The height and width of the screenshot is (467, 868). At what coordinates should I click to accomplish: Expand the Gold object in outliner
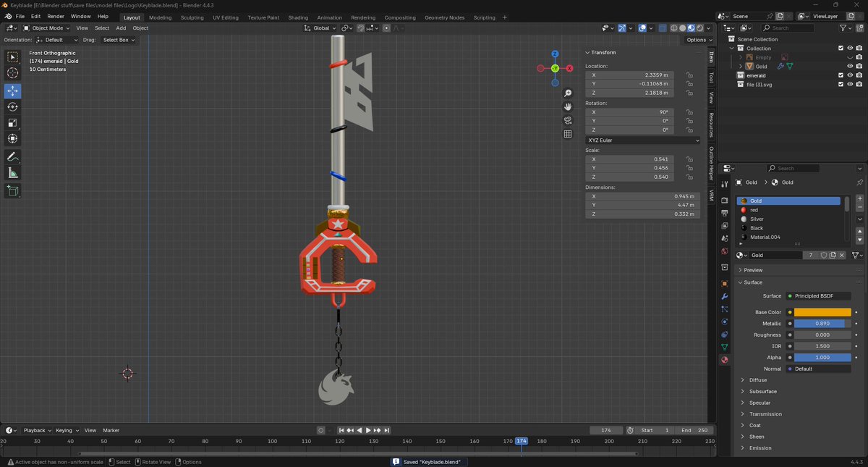point(740,66)
